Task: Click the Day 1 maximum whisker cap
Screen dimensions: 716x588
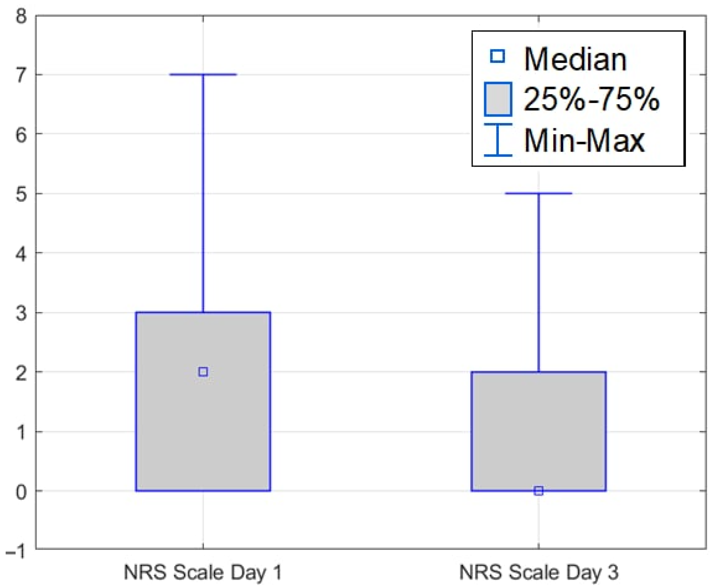Action: pyautogui.click(x=203, y=75)
